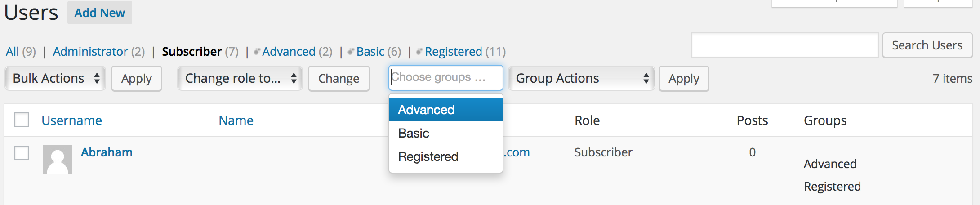Click the user search text box
980x205 pixels.
click(785, 45)
